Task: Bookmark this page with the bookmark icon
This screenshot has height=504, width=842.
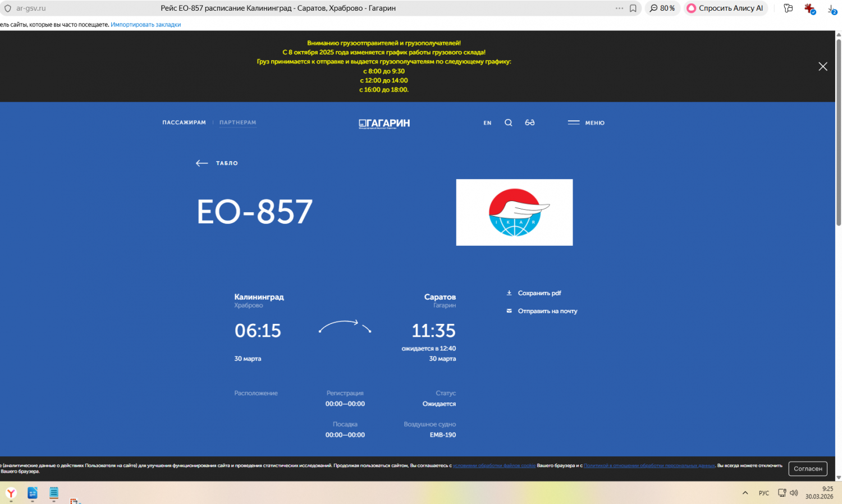Action: (x=633, y=8)
